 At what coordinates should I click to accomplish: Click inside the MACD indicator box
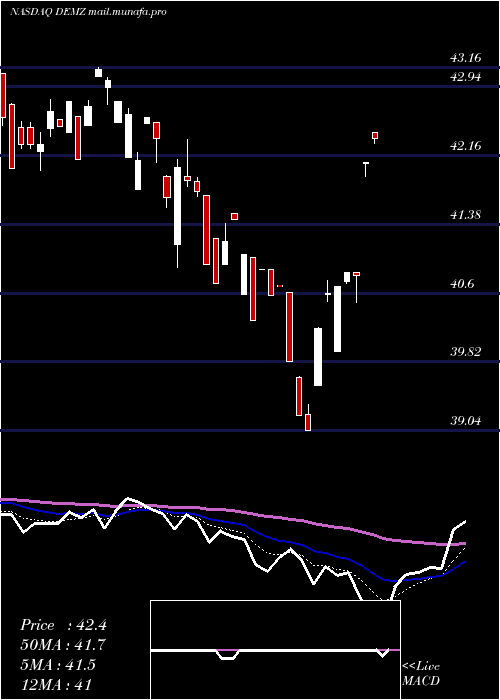(275, 650)
